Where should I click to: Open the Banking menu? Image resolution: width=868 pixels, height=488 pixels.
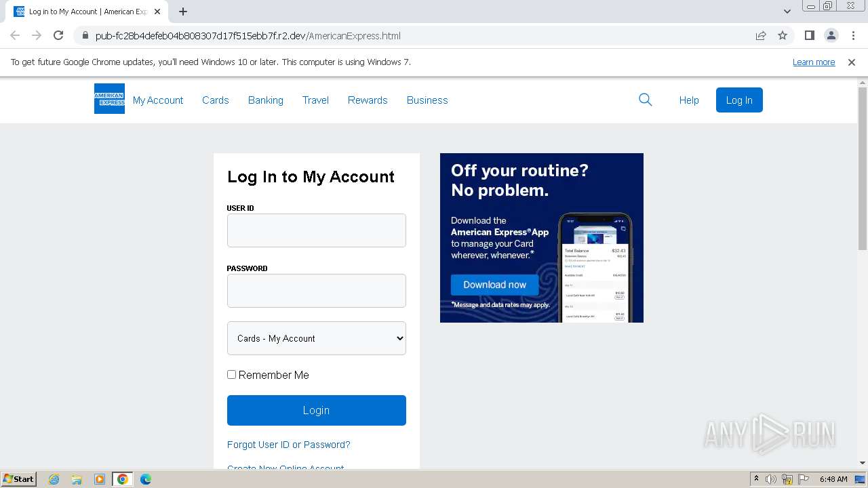coord(266,100)
